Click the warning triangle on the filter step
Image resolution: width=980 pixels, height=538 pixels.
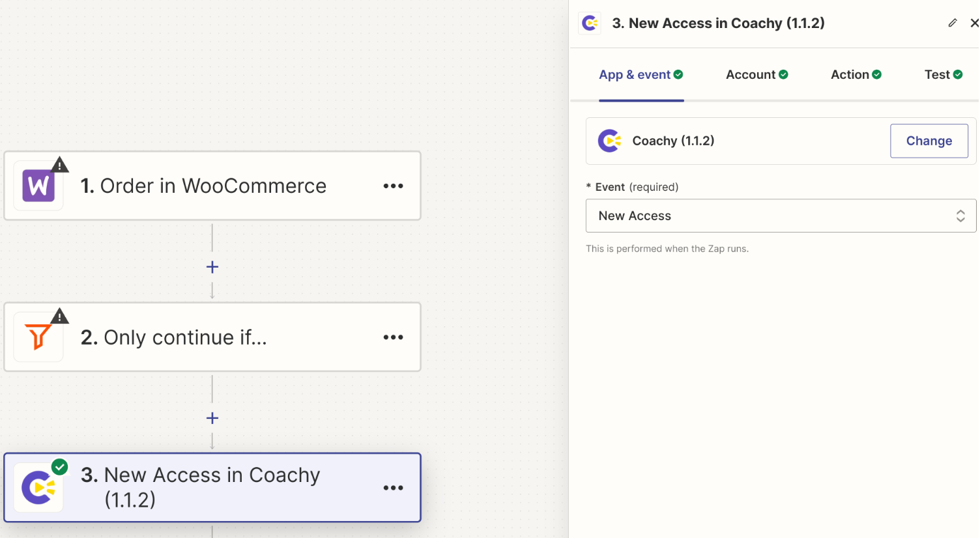[60, 316]
